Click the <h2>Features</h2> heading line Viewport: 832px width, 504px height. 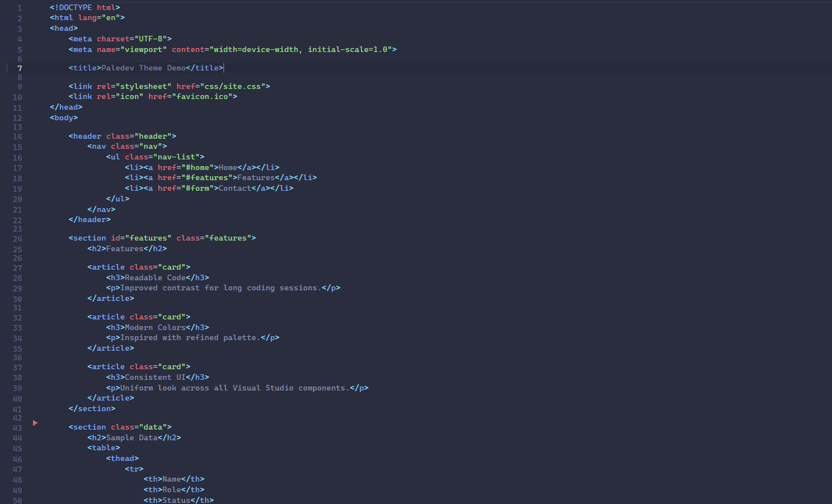pyautogui.click(x=127, y=248)
